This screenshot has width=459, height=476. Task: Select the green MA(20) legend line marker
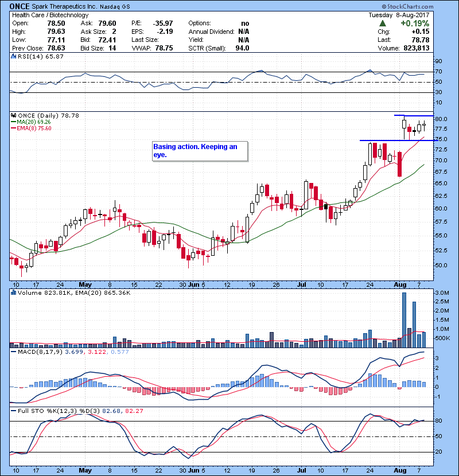(x=13, y=122)
